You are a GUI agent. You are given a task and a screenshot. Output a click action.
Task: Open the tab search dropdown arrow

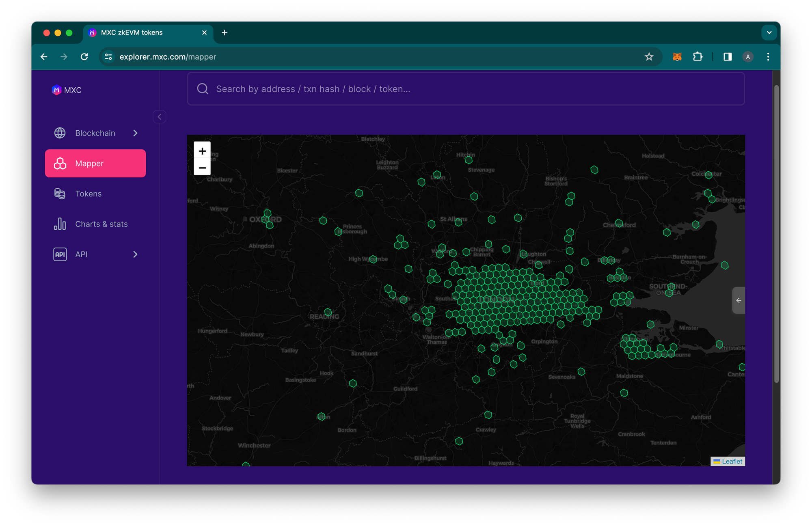click(x=769, y=32)
